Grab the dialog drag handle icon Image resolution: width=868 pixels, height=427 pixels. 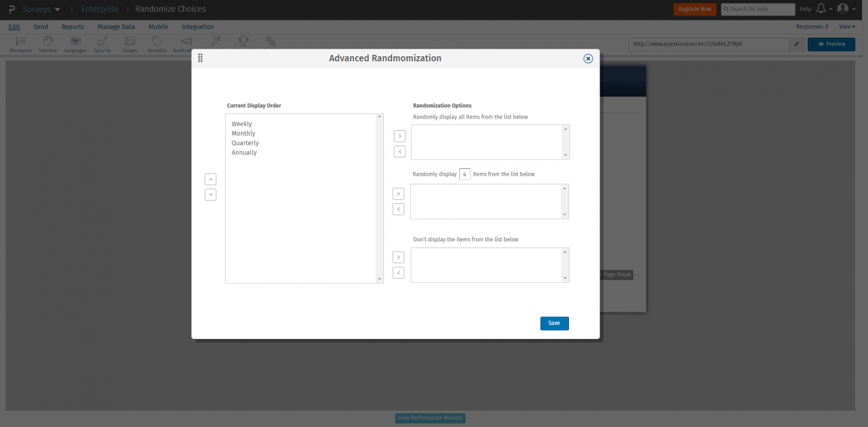coord(200,58)
